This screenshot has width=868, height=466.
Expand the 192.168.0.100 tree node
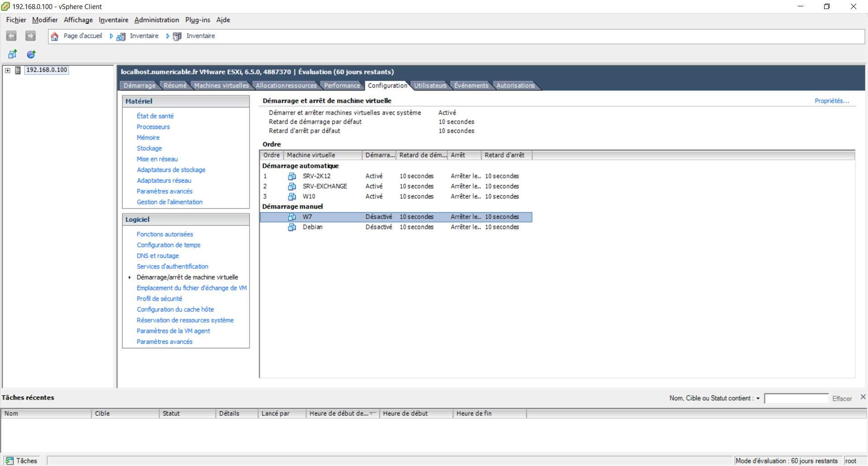click(8, 70)
